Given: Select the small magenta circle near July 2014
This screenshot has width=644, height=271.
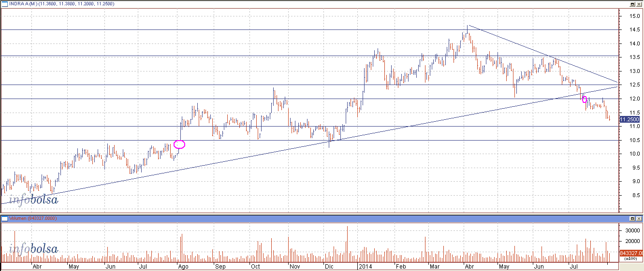Looking at the screenshot, I should point(585,100).
